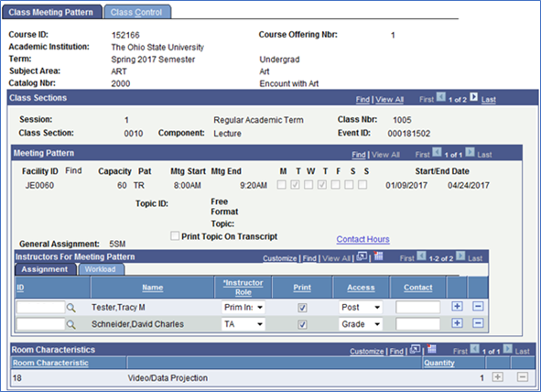
Task: Download Instructors grid to spreadsheet icon
Action: pyautogui.click(x=378, y=256)
